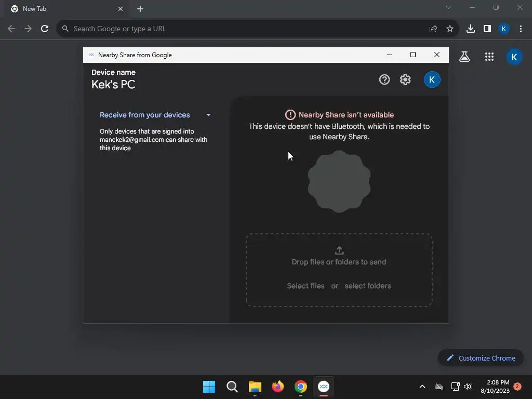Reload the page in Chrome
This screenshot has height=399, width=532.
point(45,29)
